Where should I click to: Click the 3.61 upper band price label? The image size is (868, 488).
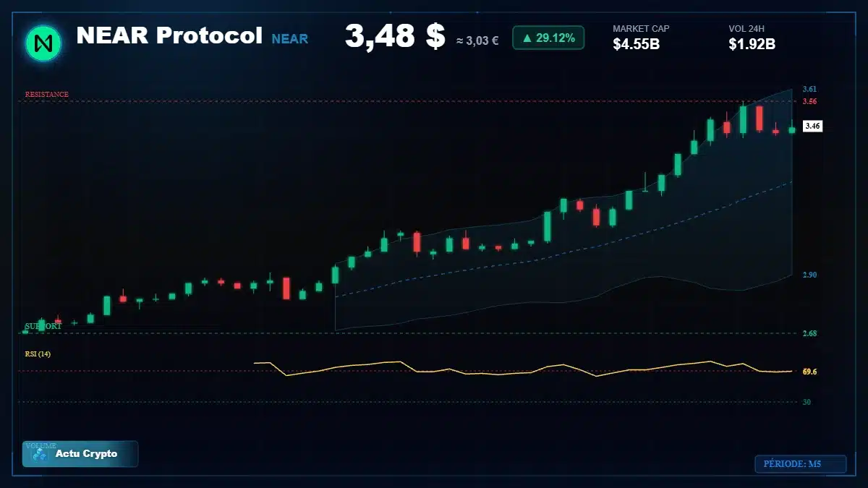pyautogui.click(x=809, y=89)
